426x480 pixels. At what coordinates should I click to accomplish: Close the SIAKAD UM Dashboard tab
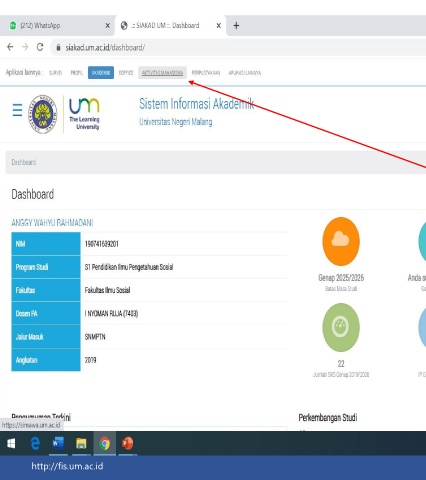coord(219,26)
